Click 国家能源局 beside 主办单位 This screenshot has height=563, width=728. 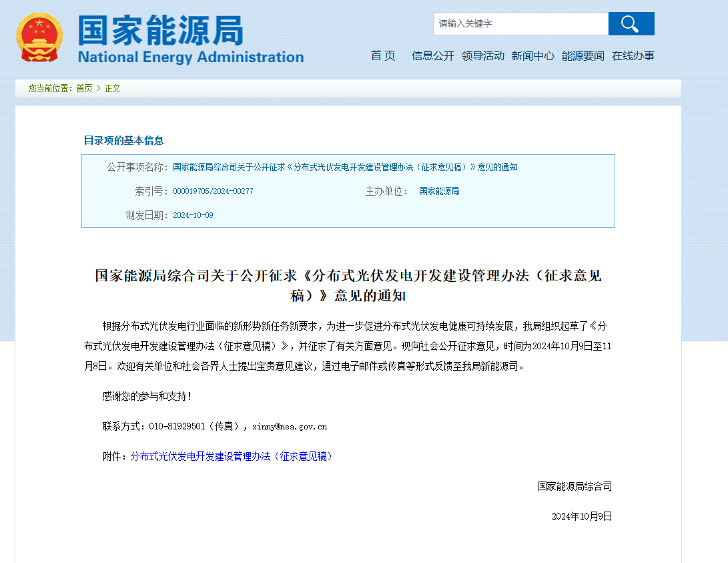click(x=439, y=191)
